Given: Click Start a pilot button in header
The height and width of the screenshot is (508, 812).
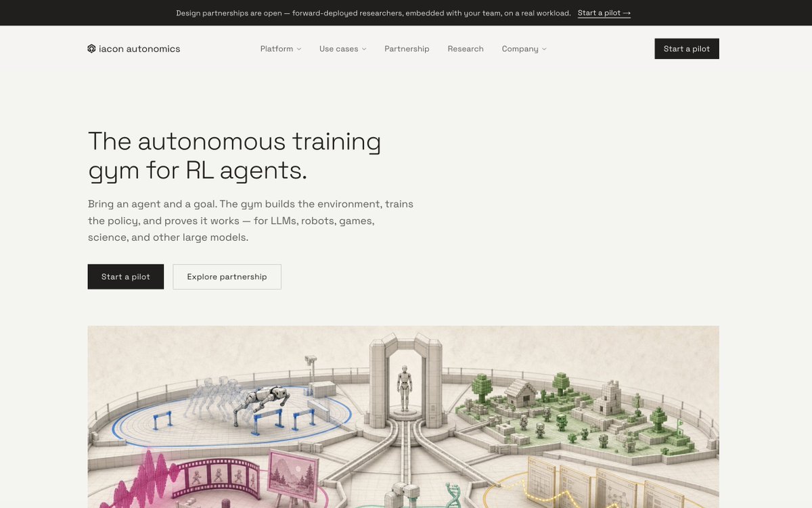Looking at the screenshot, I should 687,49.
